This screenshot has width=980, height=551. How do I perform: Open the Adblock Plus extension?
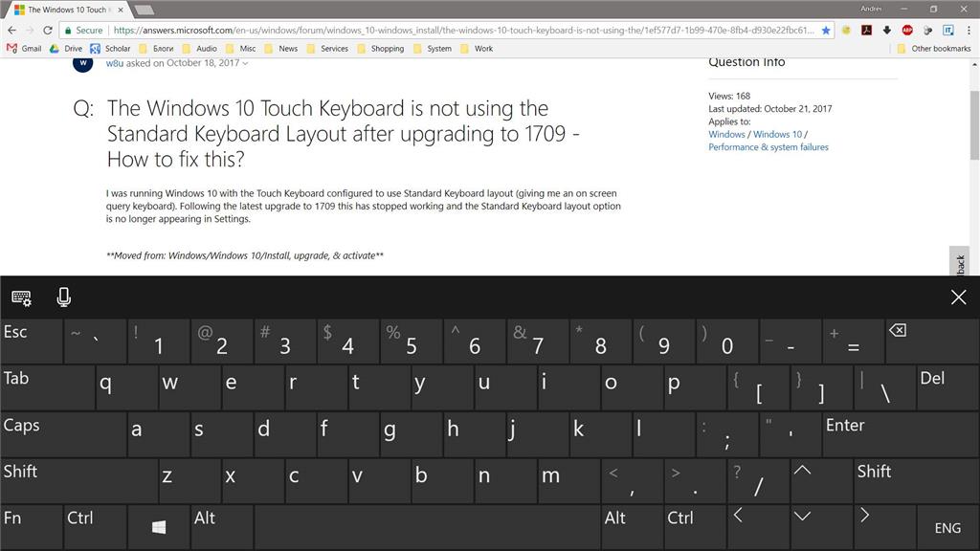click(x=907, y=30)
